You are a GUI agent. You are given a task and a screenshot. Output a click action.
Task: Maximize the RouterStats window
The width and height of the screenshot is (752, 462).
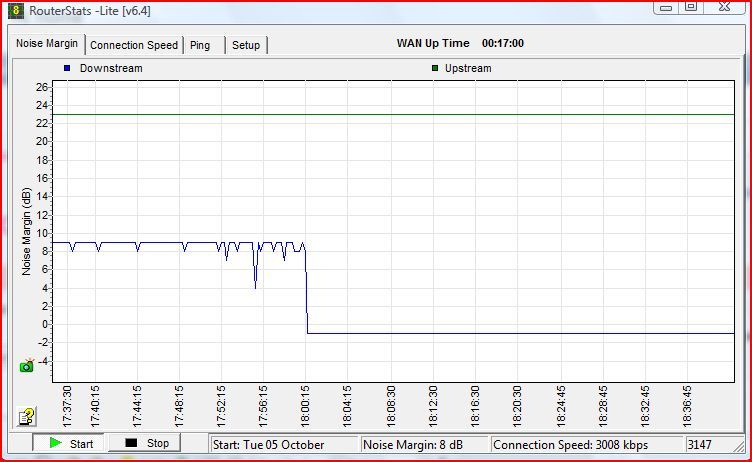tap(691, 6)
